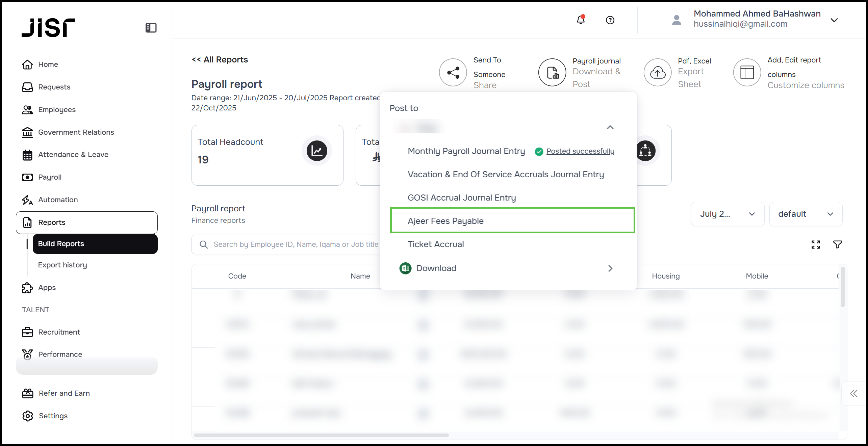Open the Customize columns icon
This screenshot has height=446, width=868.
(747, 72)
